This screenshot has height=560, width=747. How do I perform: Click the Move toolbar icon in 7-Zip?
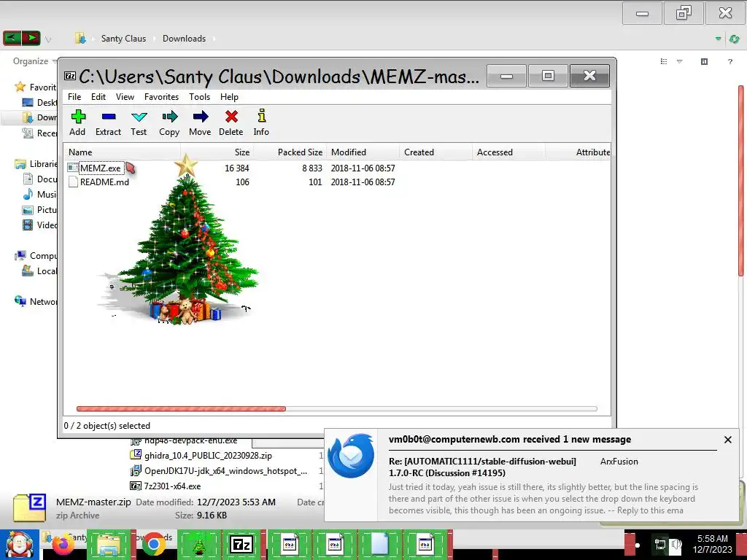[x=200, y=123]
